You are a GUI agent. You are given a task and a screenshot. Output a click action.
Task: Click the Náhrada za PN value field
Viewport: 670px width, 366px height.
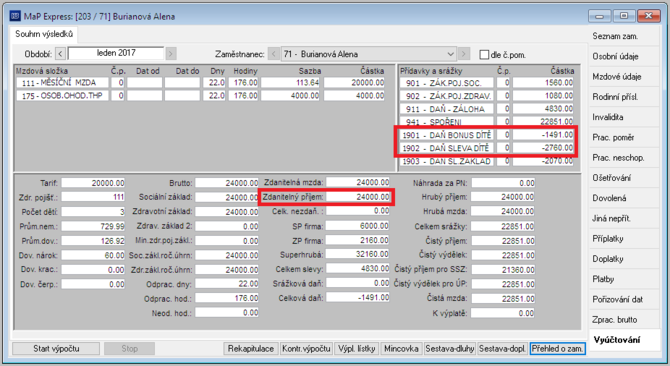click(x=503, y=183)
